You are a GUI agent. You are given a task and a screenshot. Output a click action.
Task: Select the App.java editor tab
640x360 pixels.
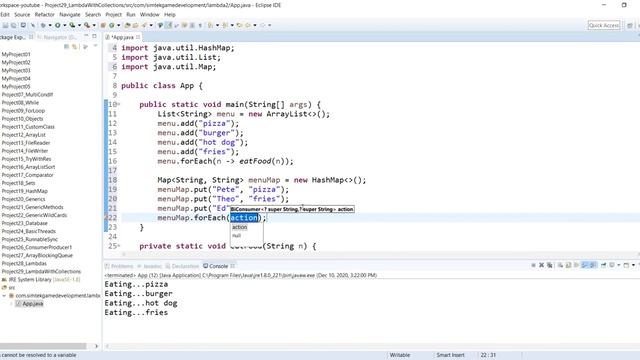pos(122,37)
